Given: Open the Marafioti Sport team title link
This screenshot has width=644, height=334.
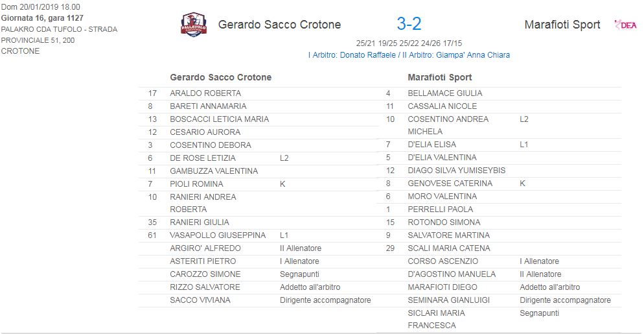Looking at the screenshot, I should 562,25.
